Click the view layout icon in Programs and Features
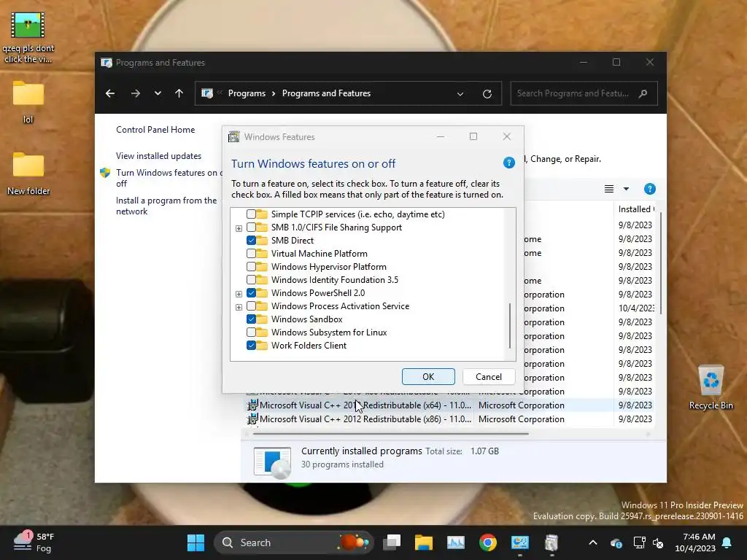The image size is (747, 560). pos(609,189)
